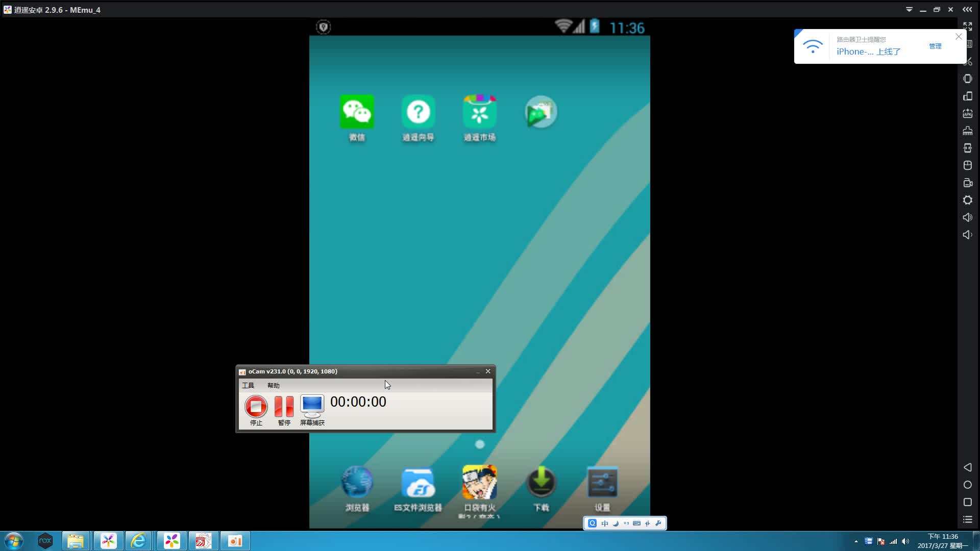Image resolution: width=980 pixels, height=551 pixels.
Task: Decrease emulator volume
Action: (967, 235)
